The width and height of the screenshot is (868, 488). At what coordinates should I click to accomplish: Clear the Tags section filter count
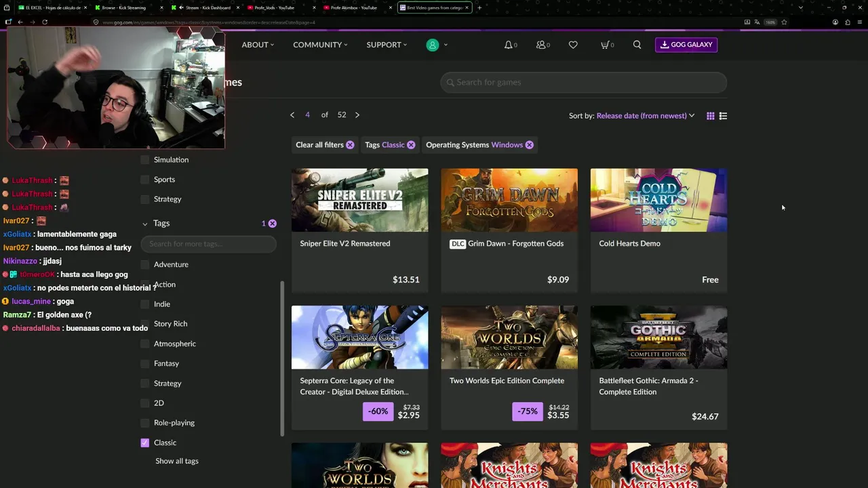(x=272, y=224)
